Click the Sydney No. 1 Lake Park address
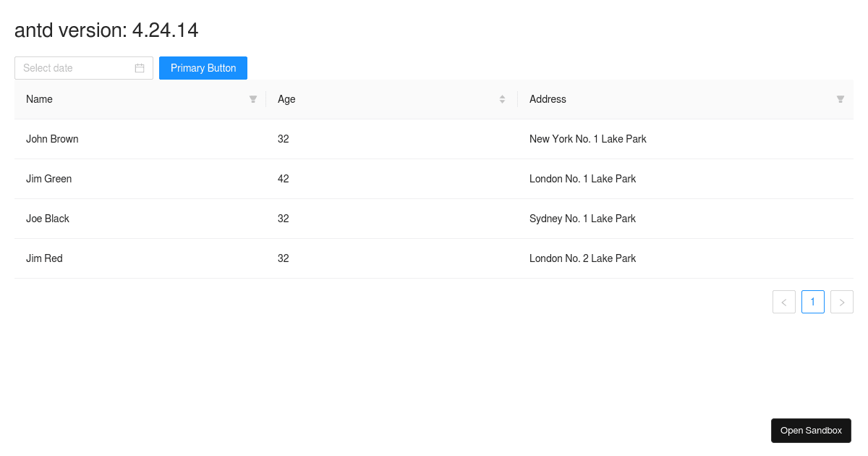Image resolution: width=868 pixels, height=456 pixels. (582, 219)
